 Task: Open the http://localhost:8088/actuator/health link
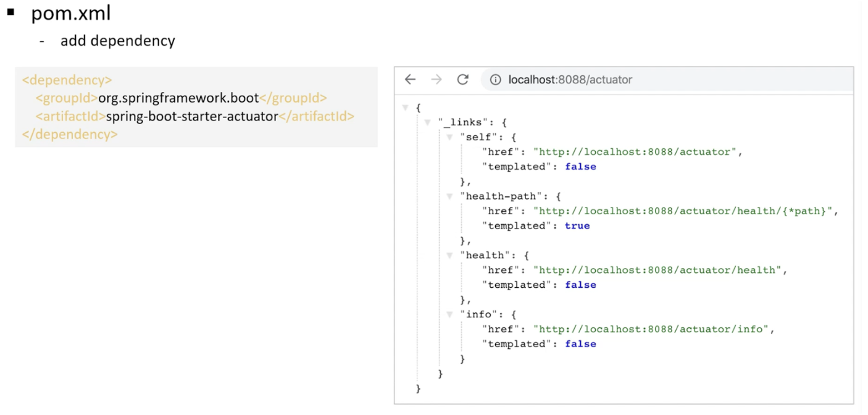658,270
